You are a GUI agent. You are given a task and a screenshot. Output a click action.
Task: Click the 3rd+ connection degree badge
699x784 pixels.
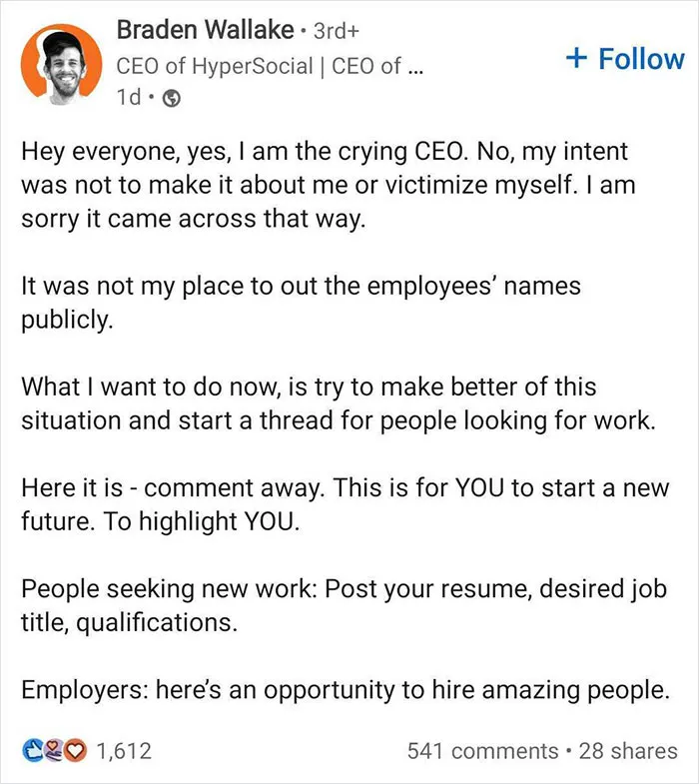tap(336, 31)
